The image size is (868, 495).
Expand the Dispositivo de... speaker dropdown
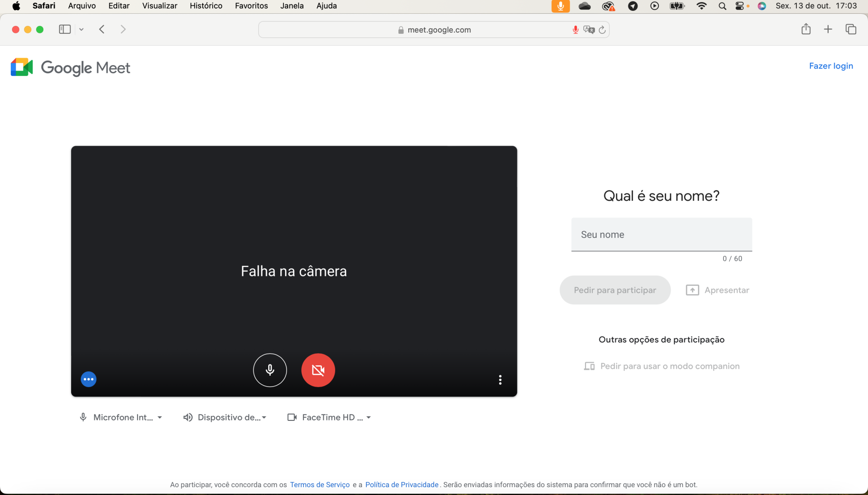click(225, 417)
